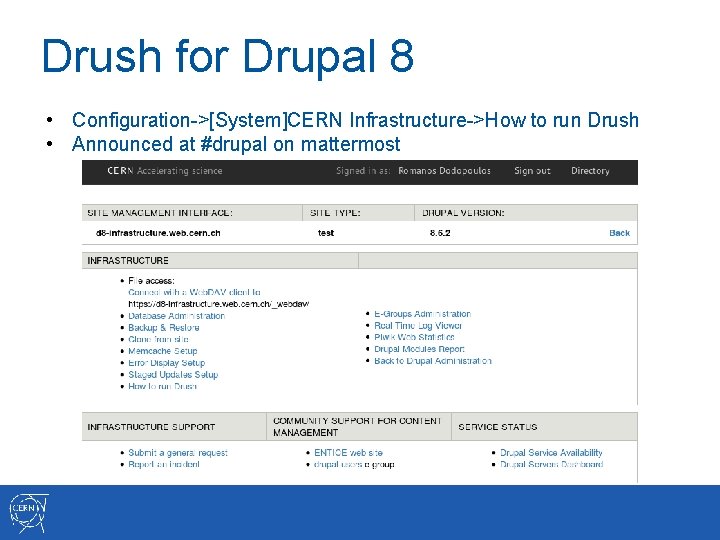Open drupal users e-group link
This screenshot has height=540, width=720.
[x=354, y=464]
